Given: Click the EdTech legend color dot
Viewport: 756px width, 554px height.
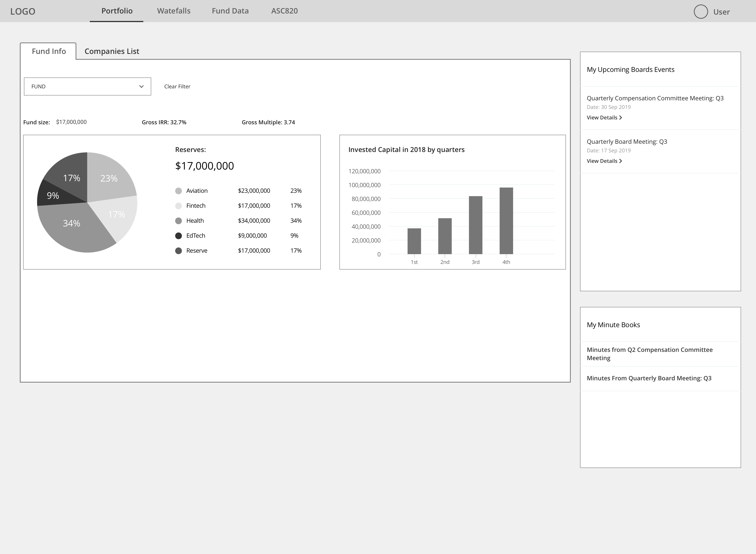Looking at the screenshot, I should click(178, 236).
